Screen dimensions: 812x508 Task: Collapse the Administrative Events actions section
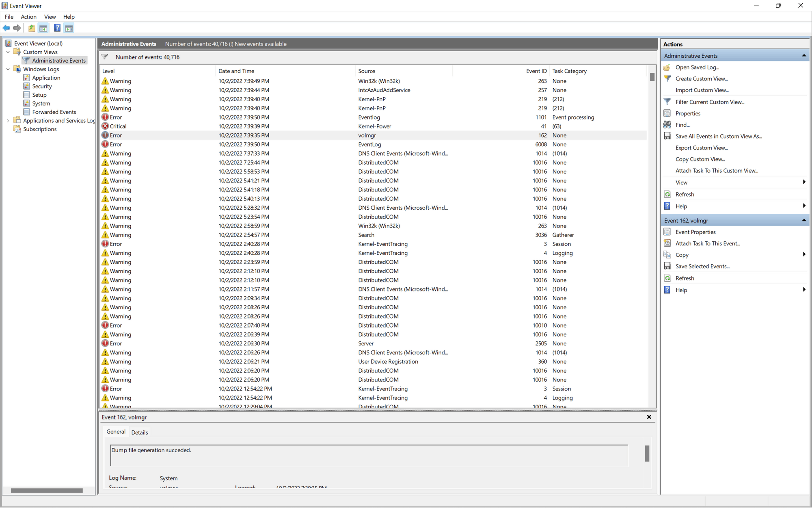(803, 56)
